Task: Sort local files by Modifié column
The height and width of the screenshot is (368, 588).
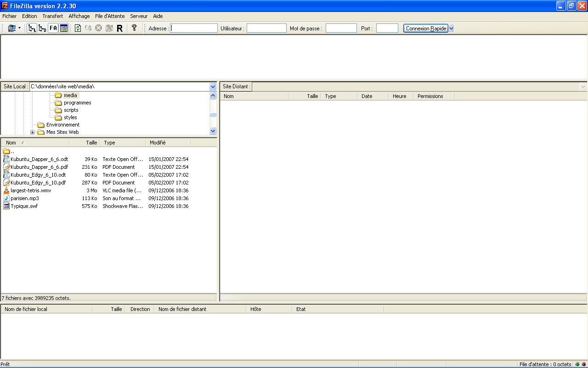Action: click(168, 143)
